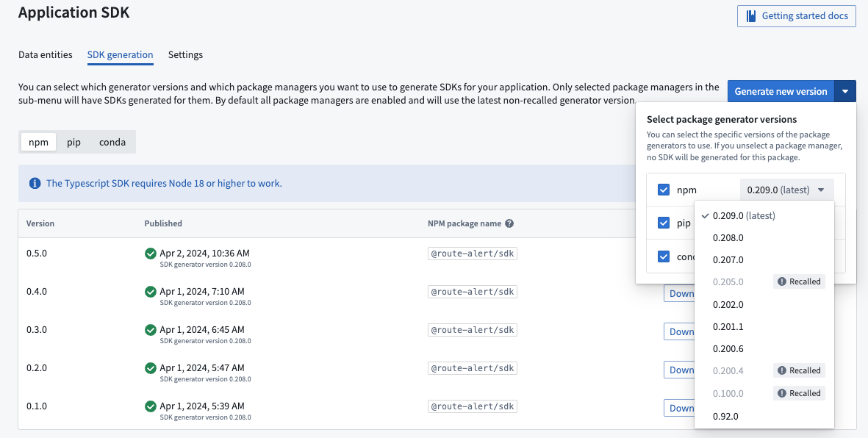Click version 0.4.0 cell
Screen dimensions: 868x438
click(x=37, y=291)
